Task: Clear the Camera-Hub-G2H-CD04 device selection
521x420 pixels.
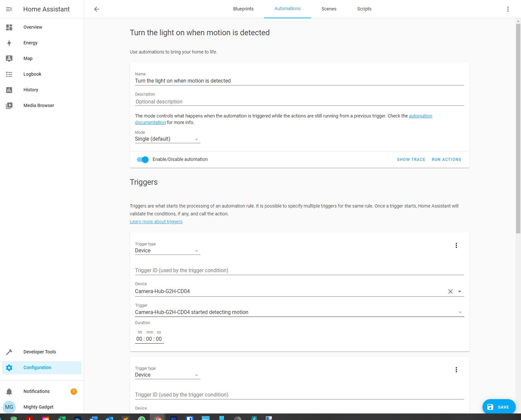Action: pos(450,291)
